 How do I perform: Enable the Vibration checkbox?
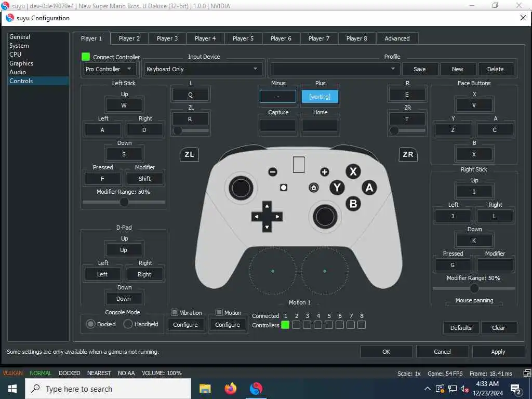(175, 312)
